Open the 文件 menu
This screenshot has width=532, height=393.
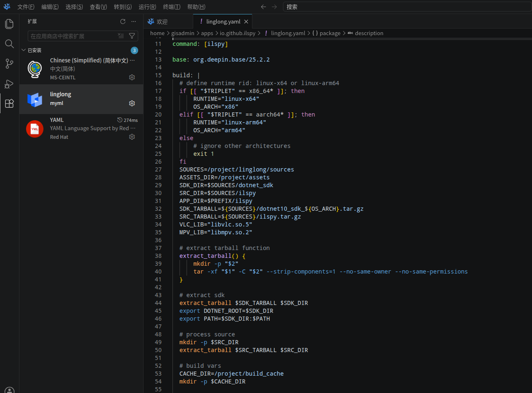[26, 7]
